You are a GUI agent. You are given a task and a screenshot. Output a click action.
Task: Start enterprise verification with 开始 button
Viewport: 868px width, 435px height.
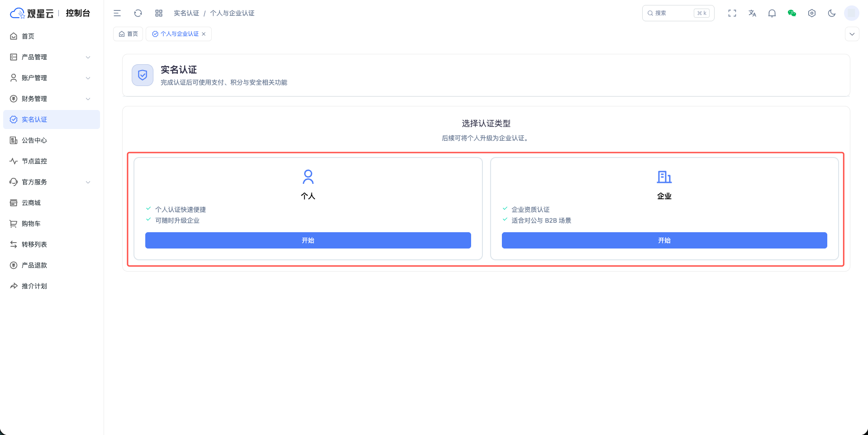(x=664, y=240)
